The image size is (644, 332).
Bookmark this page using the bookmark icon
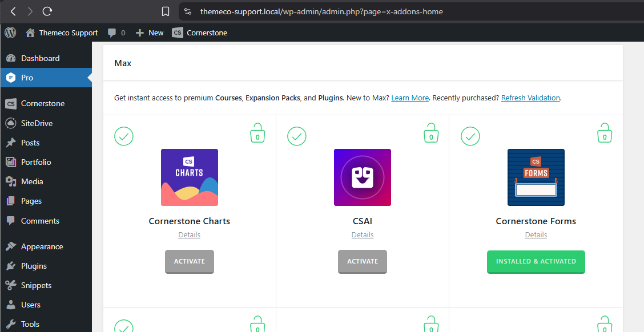166,11
